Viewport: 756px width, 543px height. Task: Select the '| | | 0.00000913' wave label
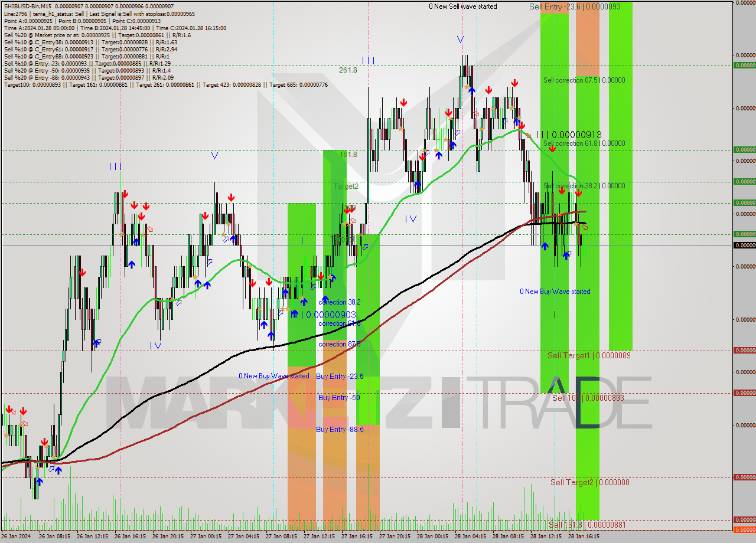click(569, 135)
